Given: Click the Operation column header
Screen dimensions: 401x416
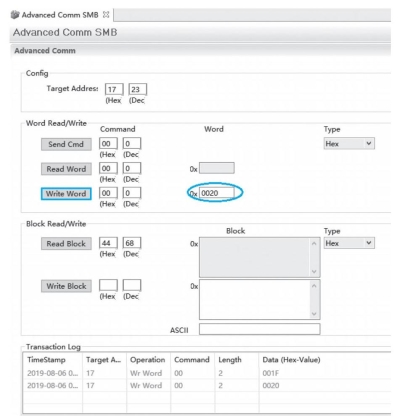Looking at the screenshot, I should click(x=148, y=360).
